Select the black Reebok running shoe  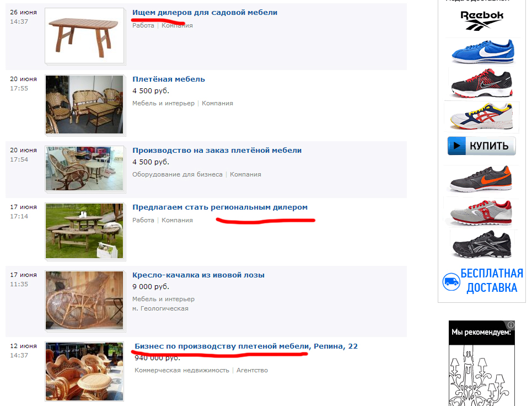(482, 244)
